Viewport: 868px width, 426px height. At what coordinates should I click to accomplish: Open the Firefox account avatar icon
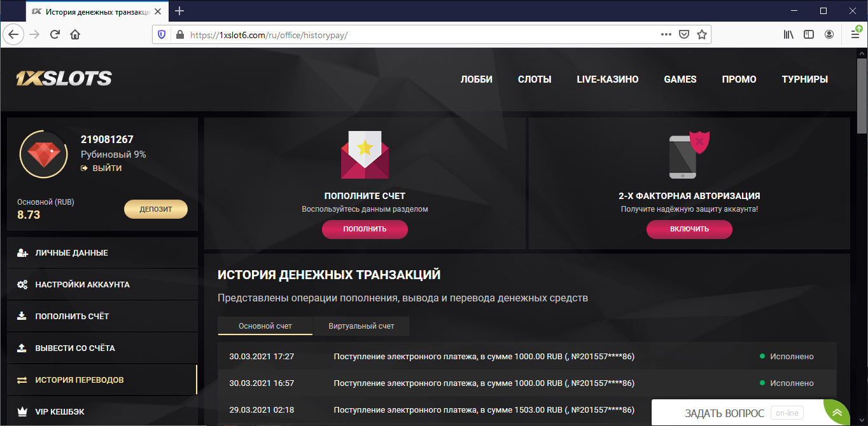829,34
